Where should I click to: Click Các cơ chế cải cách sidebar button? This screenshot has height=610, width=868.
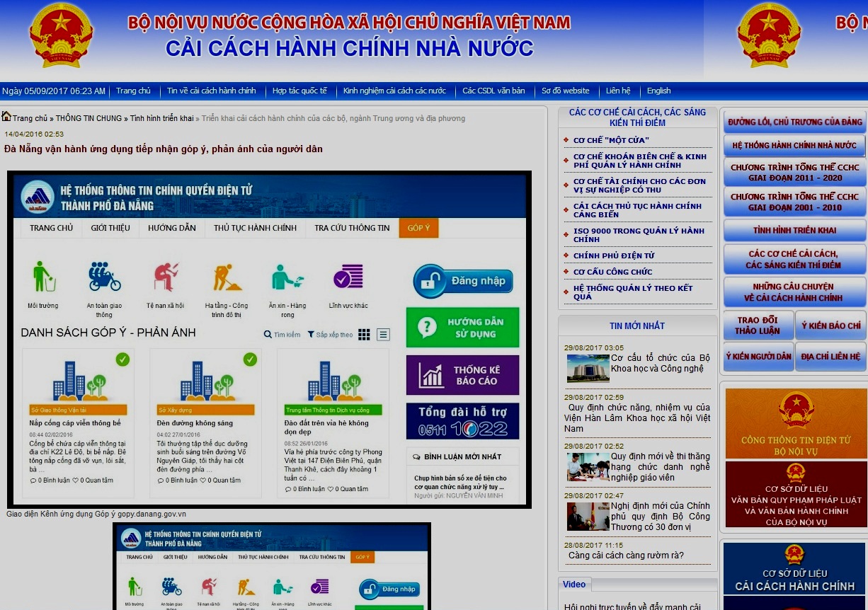794,259
